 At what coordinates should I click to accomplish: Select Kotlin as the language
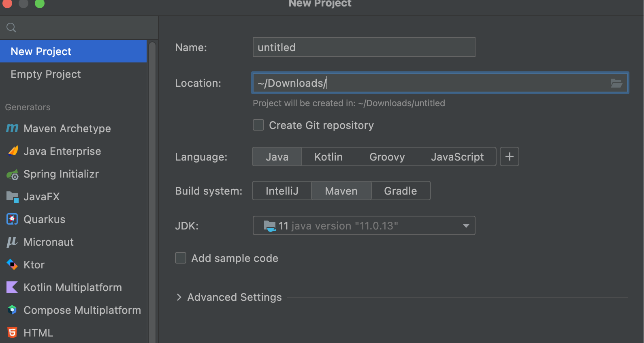pyautogui.click(x=328, y=156)
